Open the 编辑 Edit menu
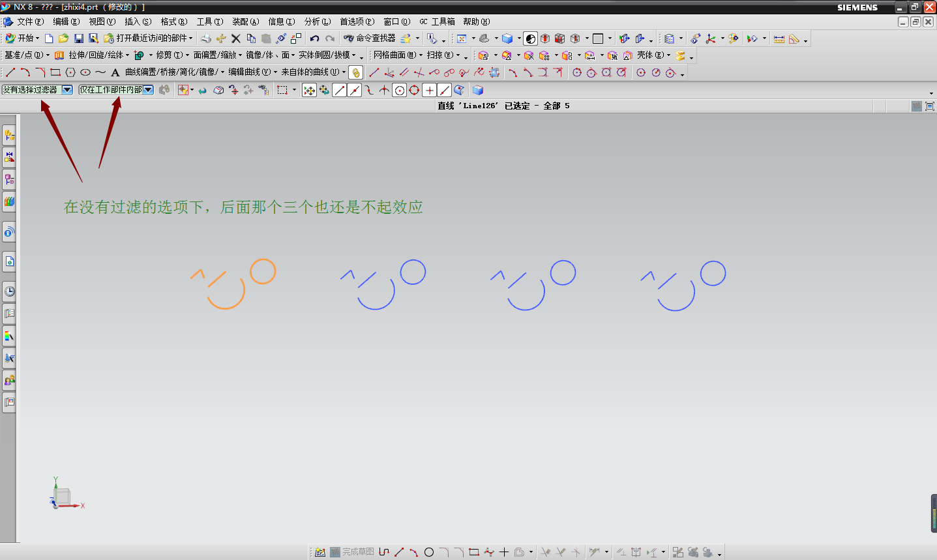Image resolution: width=937 pixels, height=560 pixels. pos(66,22)
